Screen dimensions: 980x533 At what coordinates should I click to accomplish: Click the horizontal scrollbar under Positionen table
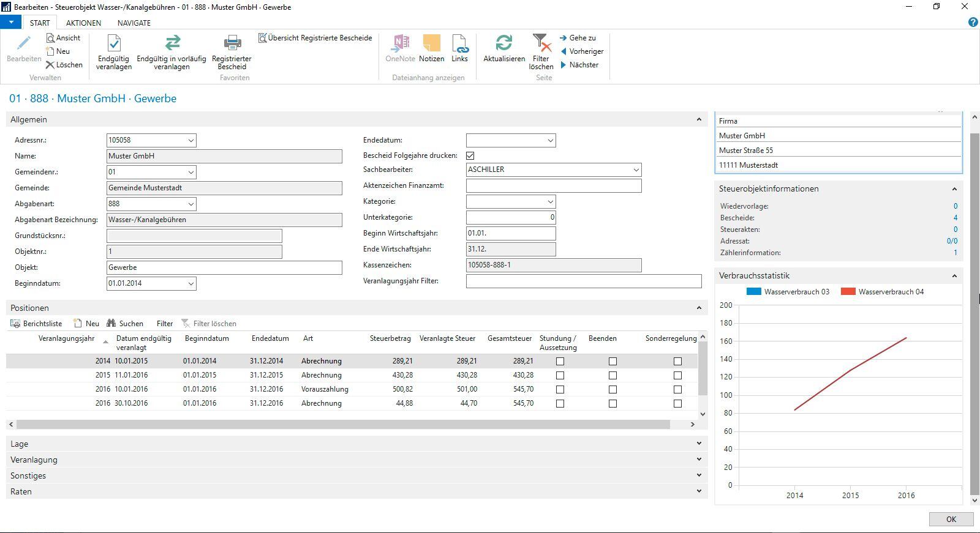coord(343,424)
